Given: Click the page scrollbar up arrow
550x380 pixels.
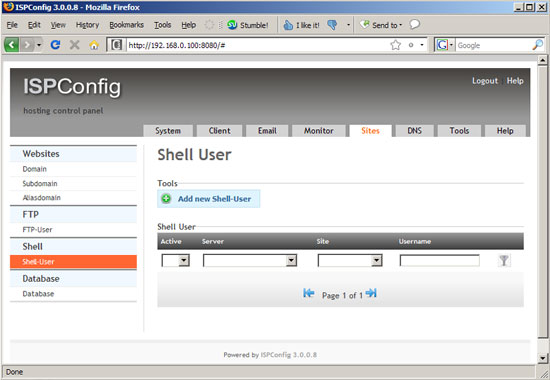Looking at the screenshot, I should pos(543,60).
